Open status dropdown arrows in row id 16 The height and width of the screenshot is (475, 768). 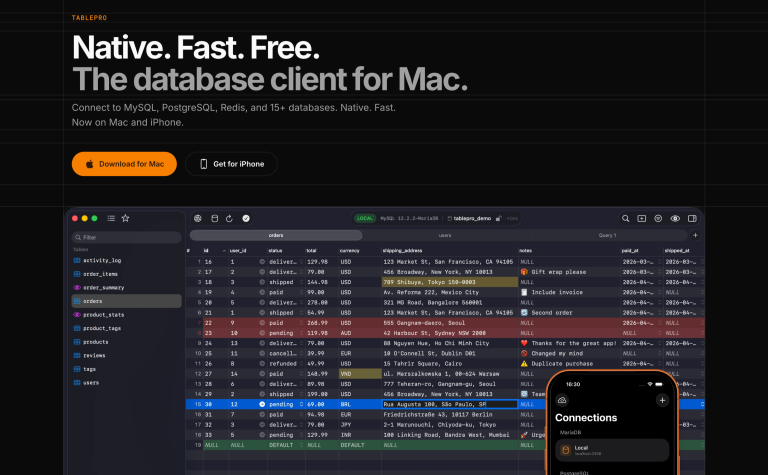(x=301, y=262)
